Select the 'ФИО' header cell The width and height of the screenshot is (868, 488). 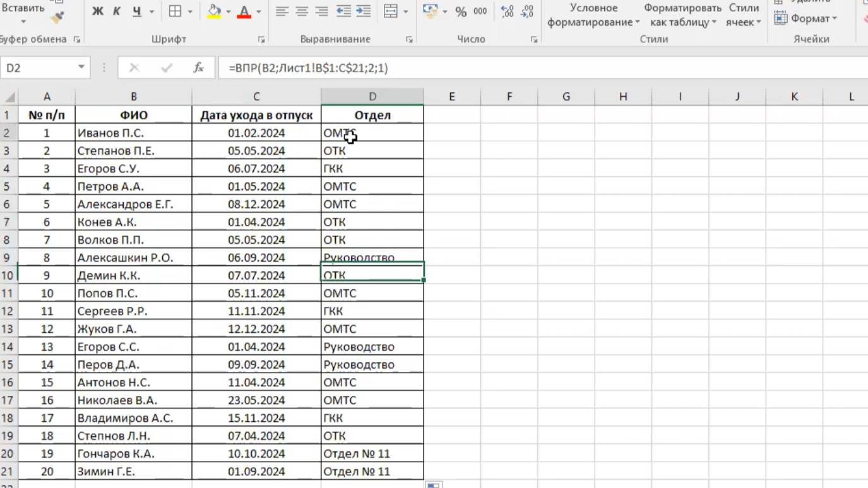pos(133,115)
